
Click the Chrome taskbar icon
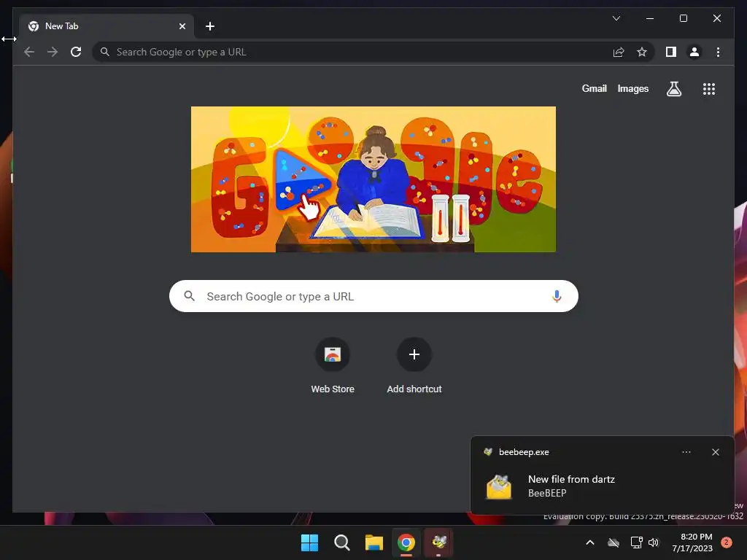click(x=406, y=542)
